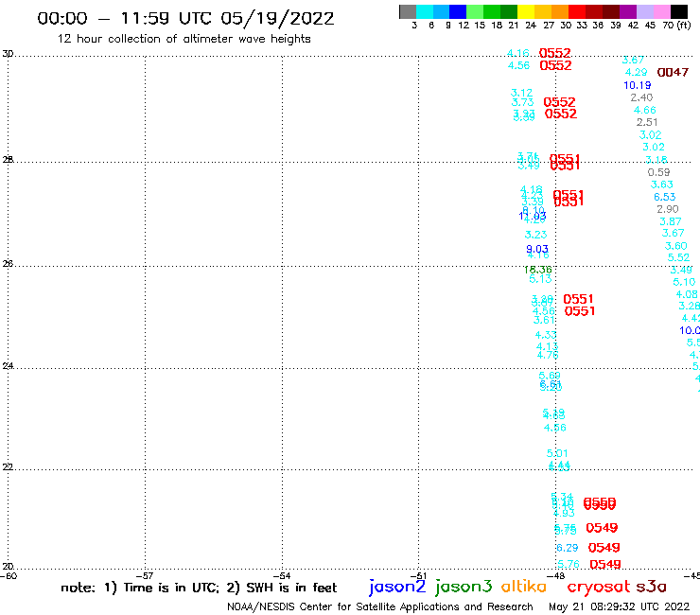700x615 pixels.
Task: Click the pink swatch in the color scale
Action: click(662, 11)
